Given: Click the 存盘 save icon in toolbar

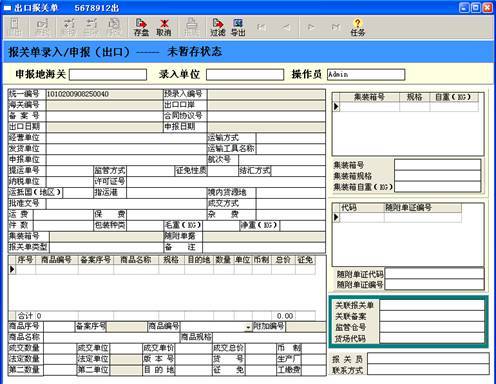Looking at the screenshot, I should (141, 27).
